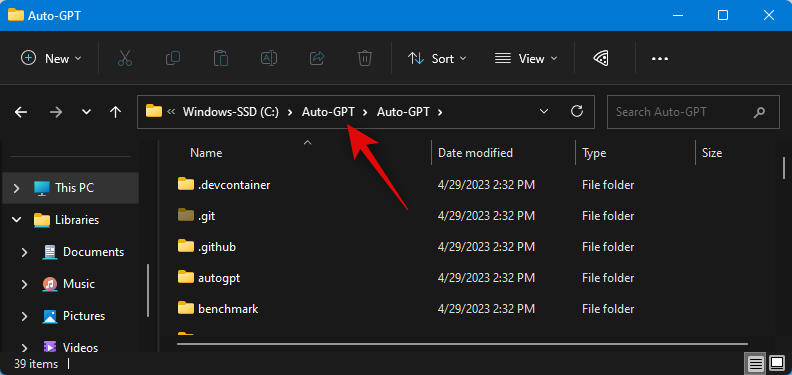Click the search magnifier icon
The width and height of the screenshot is (792, 375).
coord(759,112)
